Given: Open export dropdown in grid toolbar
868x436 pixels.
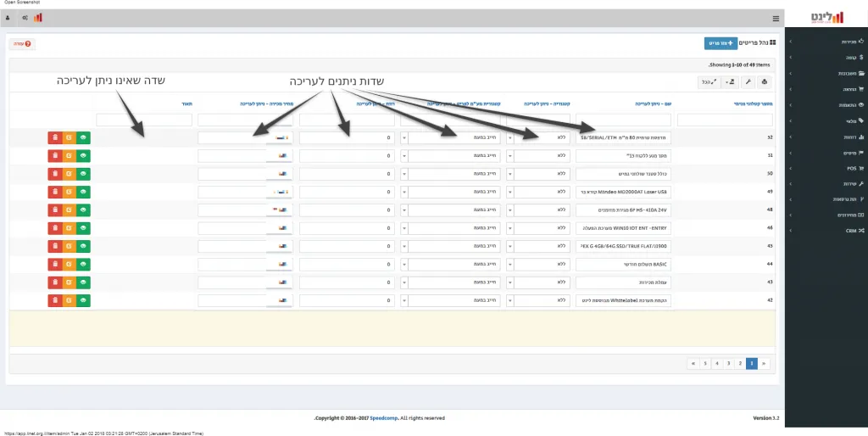Looking at the screenshot, I should click(x=730, y=82).
